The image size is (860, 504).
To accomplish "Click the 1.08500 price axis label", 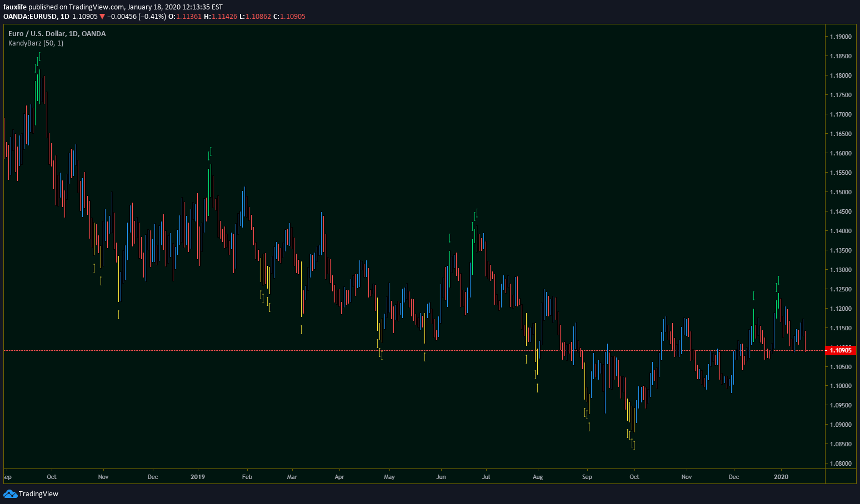I will point(841,444).
